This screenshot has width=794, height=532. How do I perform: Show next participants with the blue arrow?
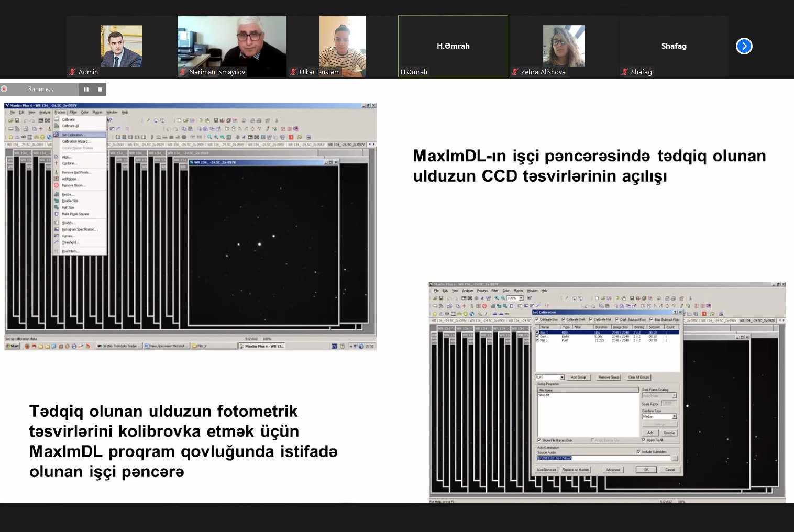coord(744,46)
